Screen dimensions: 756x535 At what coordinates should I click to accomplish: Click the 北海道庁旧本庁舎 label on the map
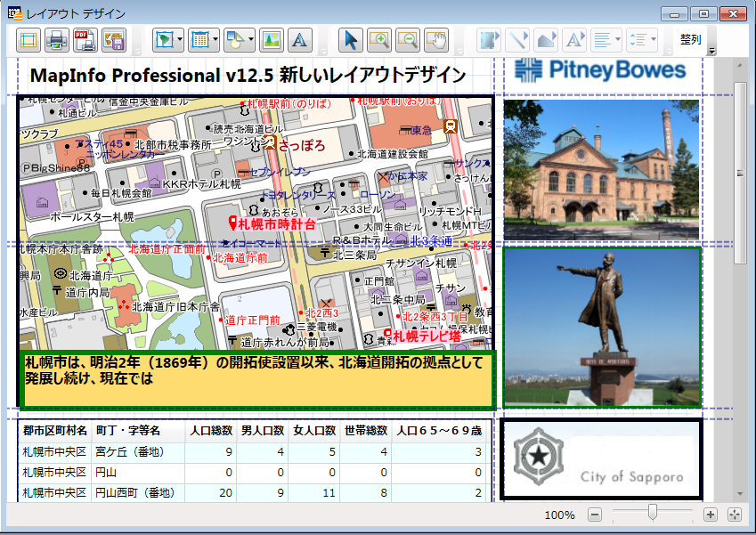(x=175, y=306)
